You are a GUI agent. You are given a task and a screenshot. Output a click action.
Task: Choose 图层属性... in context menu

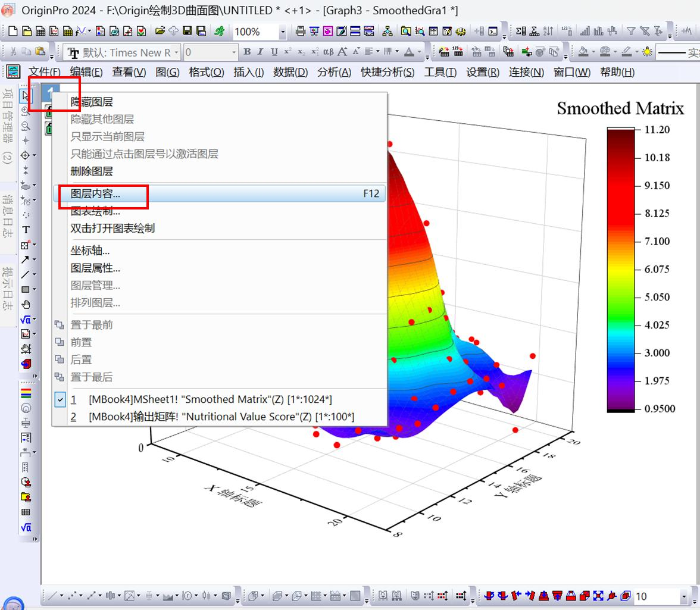[x=220, y=268]
